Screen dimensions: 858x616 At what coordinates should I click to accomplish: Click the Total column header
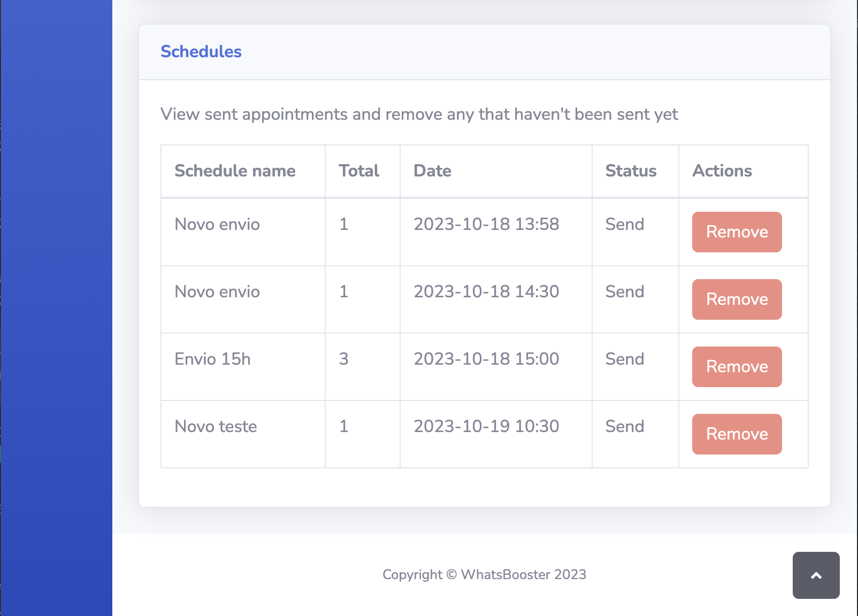click(359, 171)
